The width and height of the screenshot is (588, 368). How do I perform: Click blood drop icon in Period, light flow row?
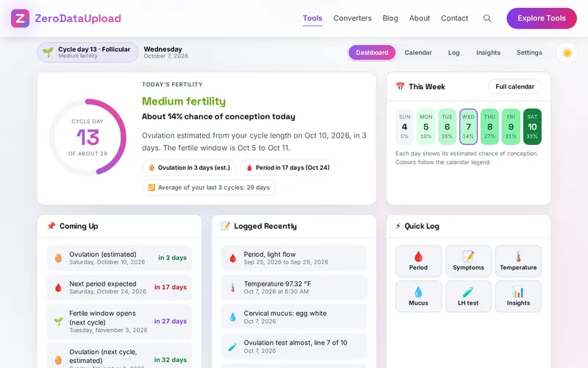pos(233,258)
